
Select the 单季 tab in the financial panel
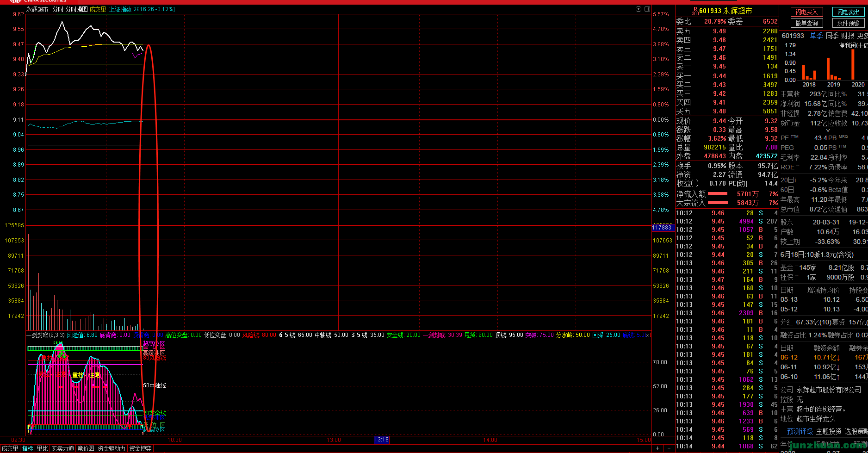coord(816,36)
